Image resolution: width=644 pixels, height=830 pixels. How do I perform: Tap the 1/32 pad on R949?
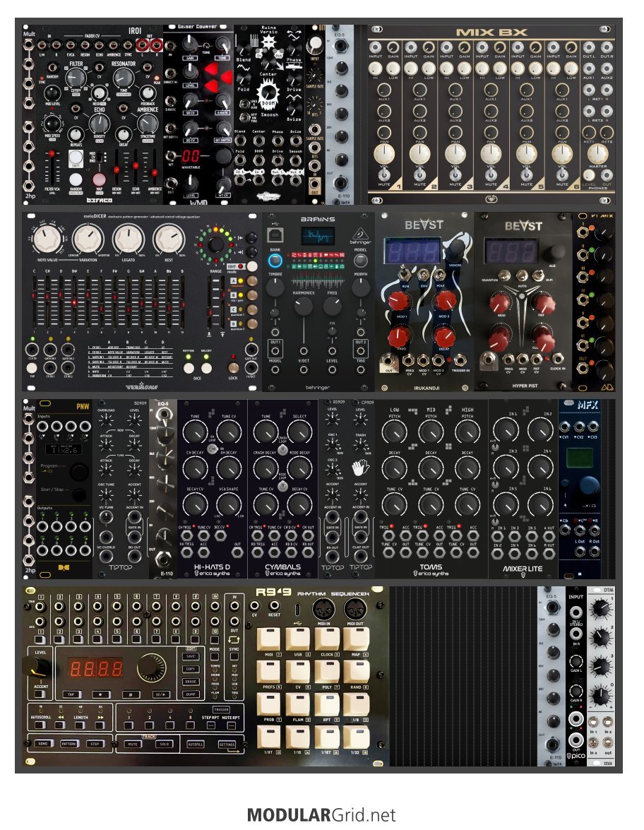(356, 737)
